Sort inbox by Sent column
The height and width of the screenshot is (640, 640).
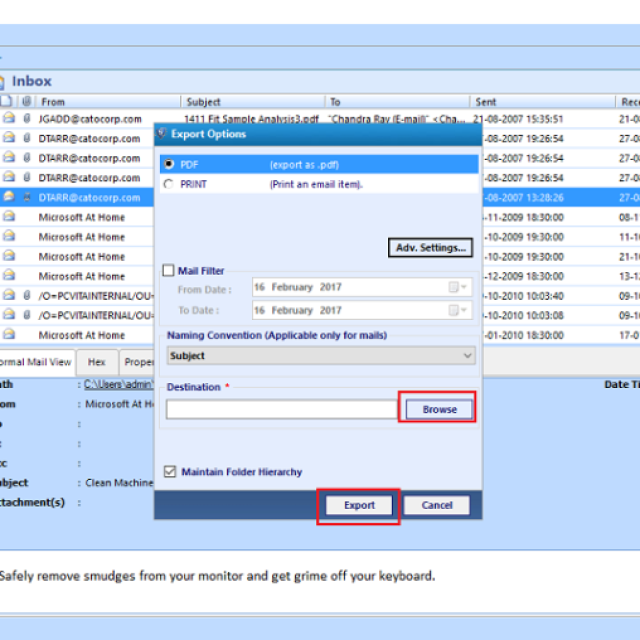[542, 102]
